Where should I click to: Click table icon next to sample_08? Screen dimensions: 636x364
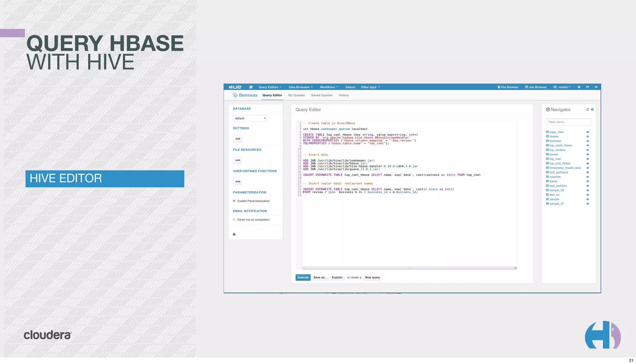pos(547,190)
